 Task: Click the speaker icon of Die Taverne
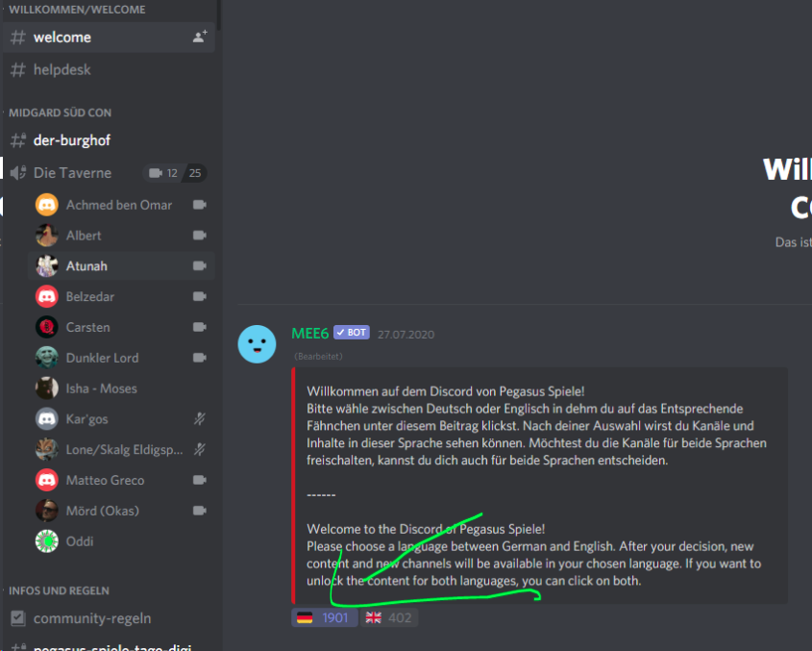point(17,173)
